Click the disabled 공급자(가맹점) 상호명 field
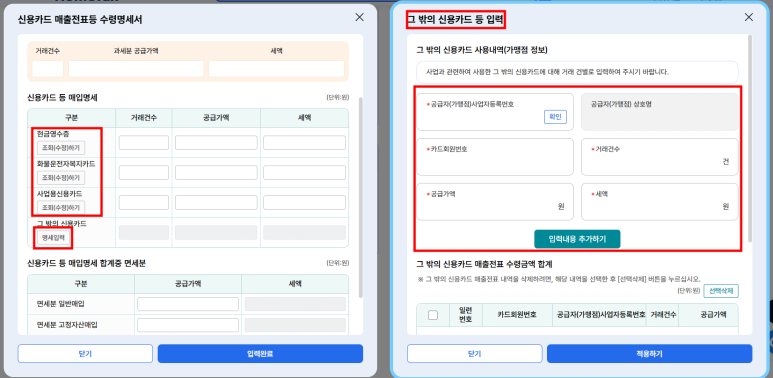Screen dimensions: 773x378 tap(660, 112)
